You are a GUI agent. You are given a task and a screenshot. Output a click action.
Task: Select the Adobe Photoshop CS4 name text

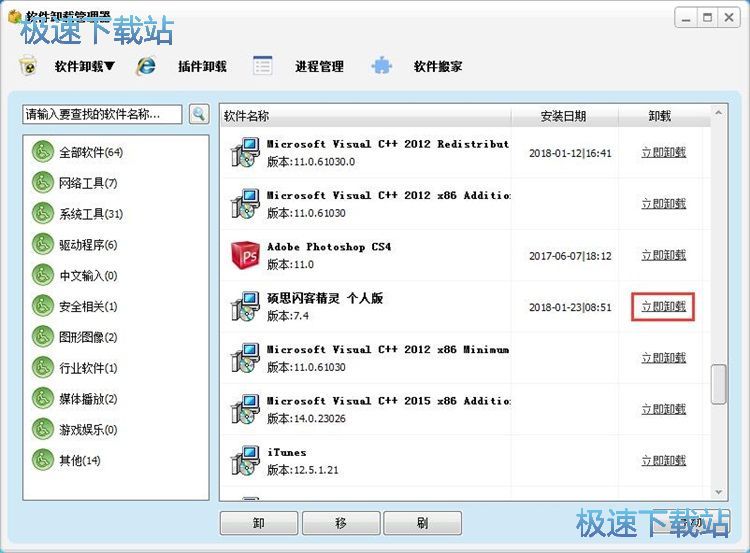329,247
